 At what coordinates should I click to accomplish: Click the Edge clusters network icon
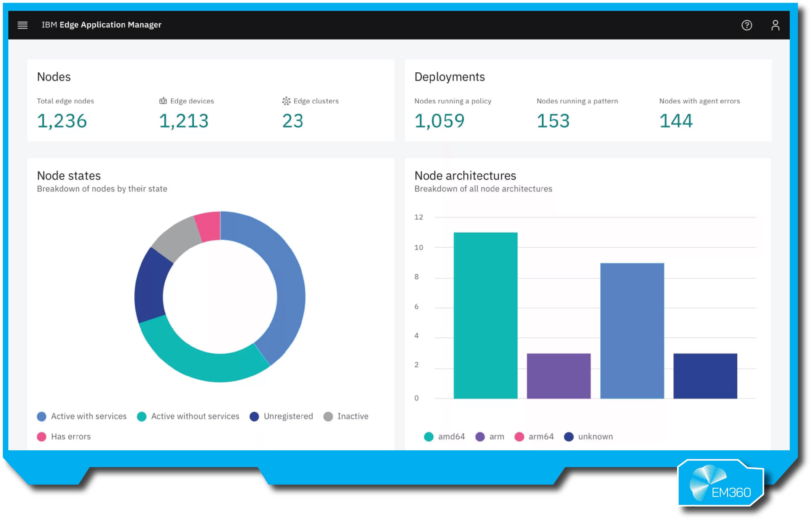coord(286,100)
